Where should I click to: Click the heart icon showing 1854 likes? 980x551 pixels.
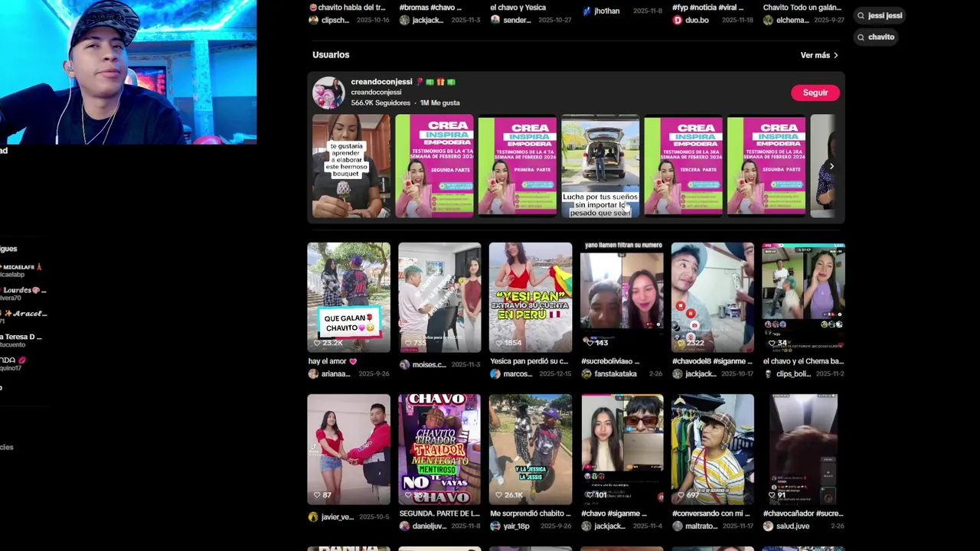[498, 343]
